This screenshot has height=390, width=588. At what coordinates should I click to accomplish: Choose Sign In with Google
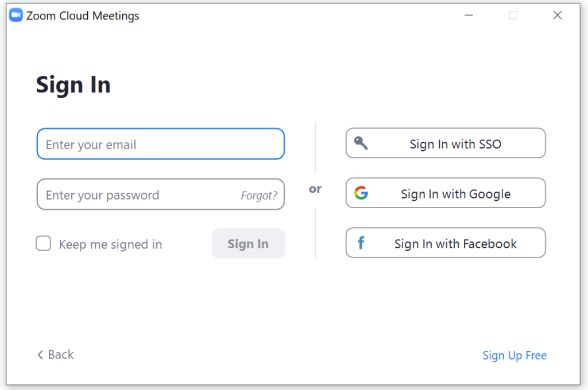click(446, 193)
